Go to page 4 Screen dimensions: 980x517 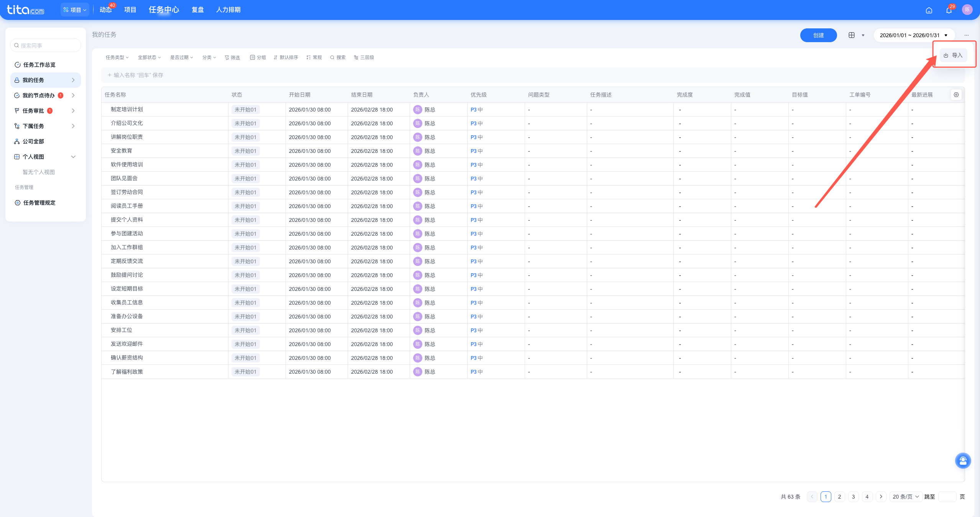pos(867,497)
